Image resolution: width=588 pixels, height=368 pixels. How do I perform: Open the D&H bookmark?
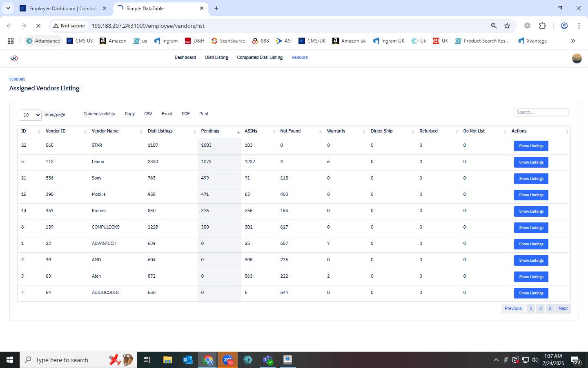pos(195,41)
